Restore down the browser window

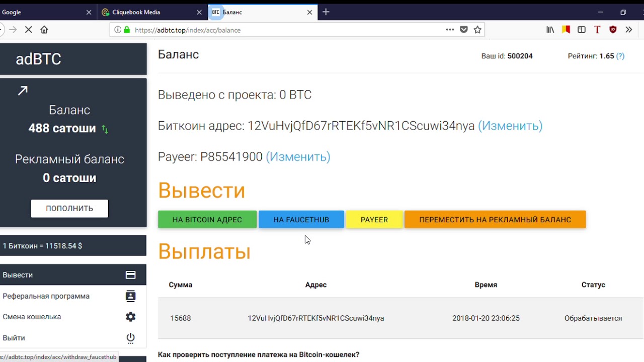coord(623,12)
